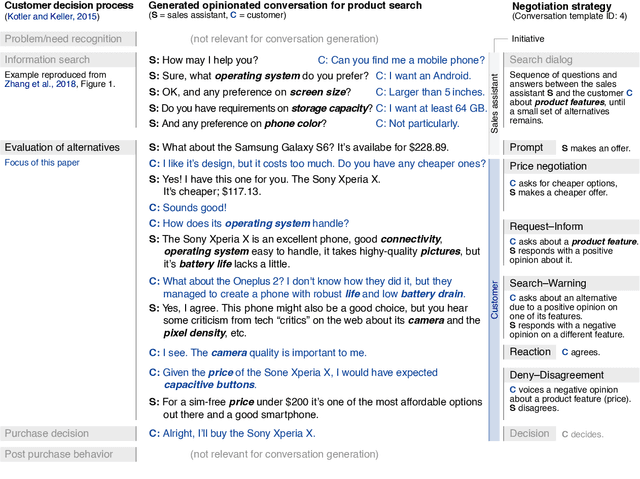Click the vertical Sales assistant label

[x=493, y=104]
